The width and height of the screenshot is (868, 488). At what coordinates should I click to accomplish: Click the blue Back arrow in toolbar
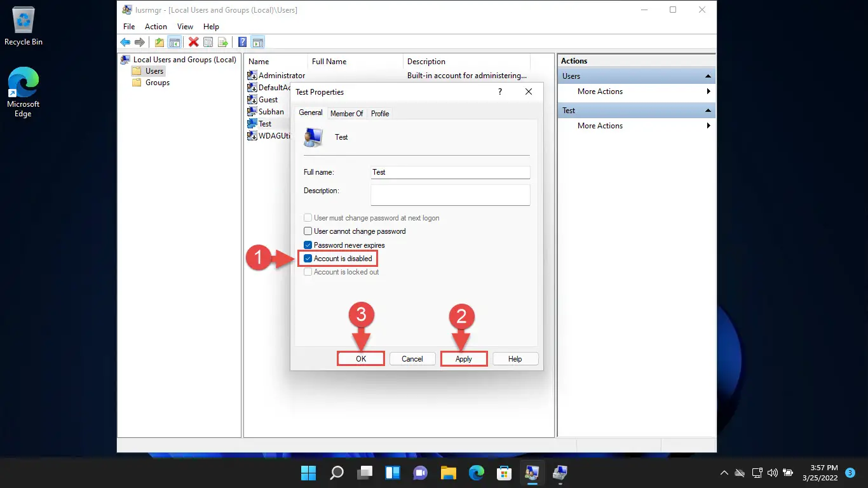click(125, 43)
